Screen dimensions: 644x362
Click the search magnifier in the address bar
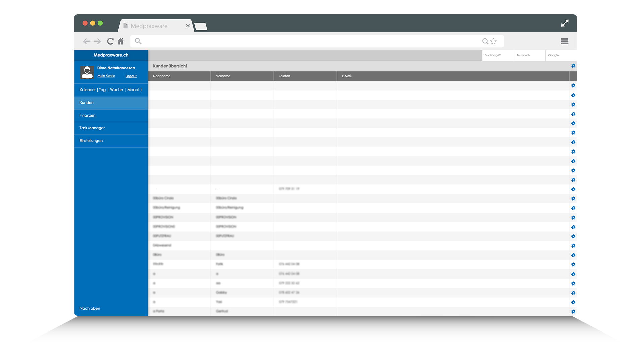[138, 41]
